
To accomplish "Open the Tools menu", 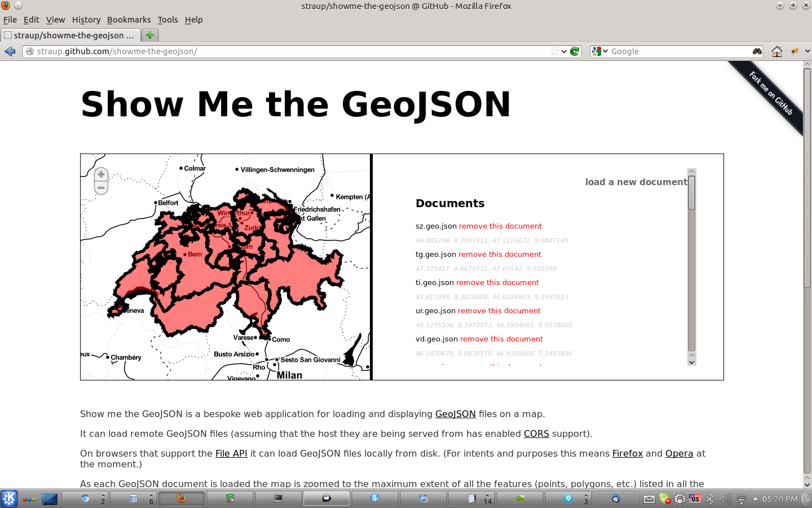I will coord(167,20).
